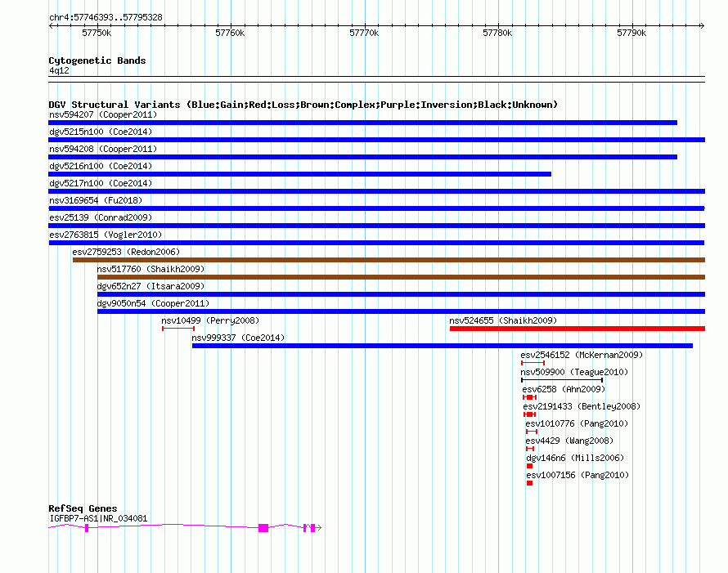Screen dimensions: 728x573
Task: Click the esv2546152 (McKernan2009) label
Action: click(582, 355)
